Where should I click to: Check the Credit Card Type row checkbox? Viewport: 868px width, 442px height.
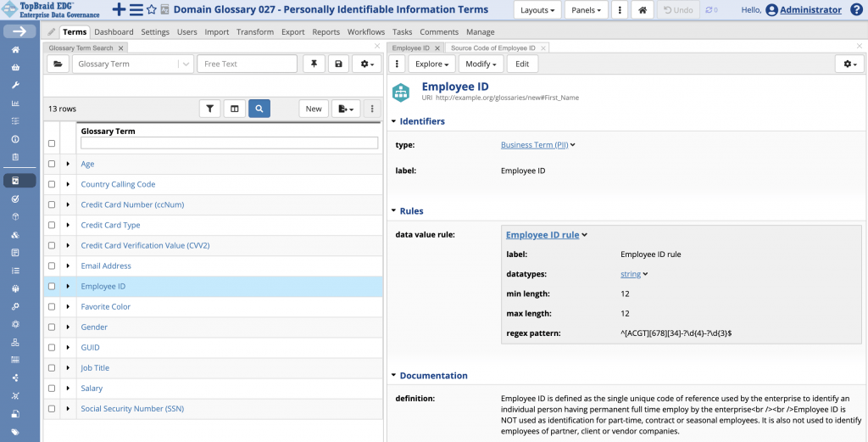pos(52,226)
